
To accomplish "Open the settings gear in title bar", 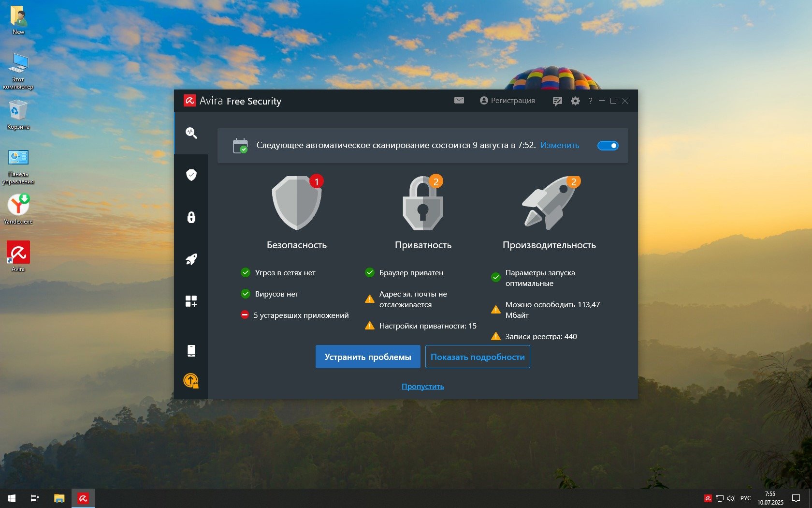I will 575,101.
